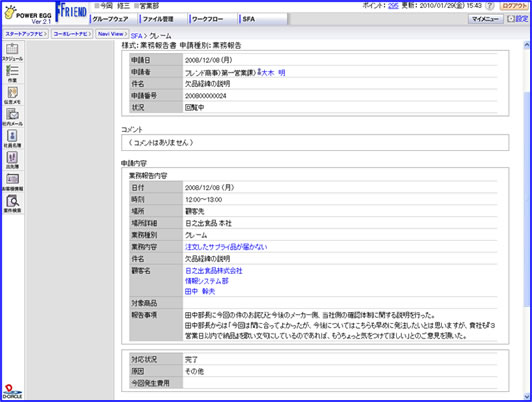This screenshot has width=532, height=402.
Task: Open the 社員名簿 employee directory icon
Action: pyautogui.click(x=13, y=138)
